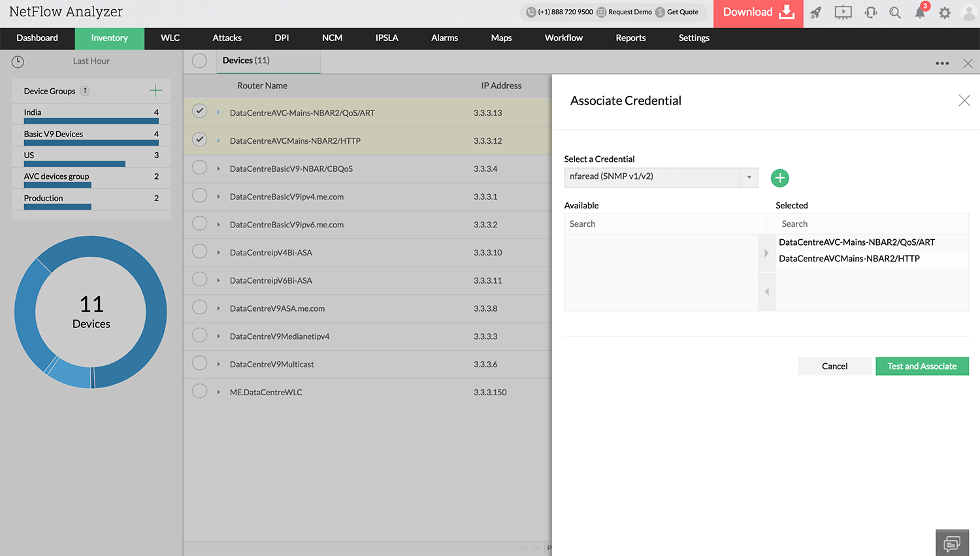Uncheck DataCentreAVCMains-NBAR2/HTTP row checkbox

pos(200,139)
